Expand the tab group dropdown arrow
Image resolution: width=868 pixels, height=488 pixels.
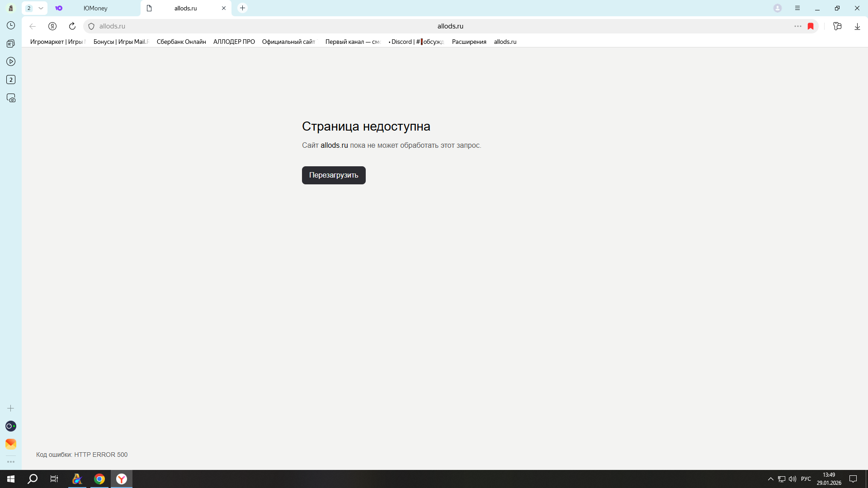click(41, 8)
